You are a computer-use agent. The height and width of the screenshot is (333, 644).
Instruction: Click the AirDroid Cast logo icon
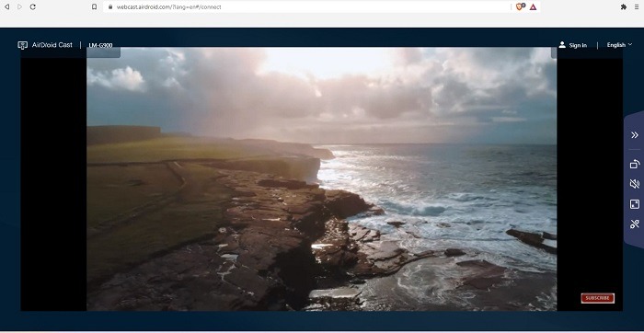tap(23, 45)
